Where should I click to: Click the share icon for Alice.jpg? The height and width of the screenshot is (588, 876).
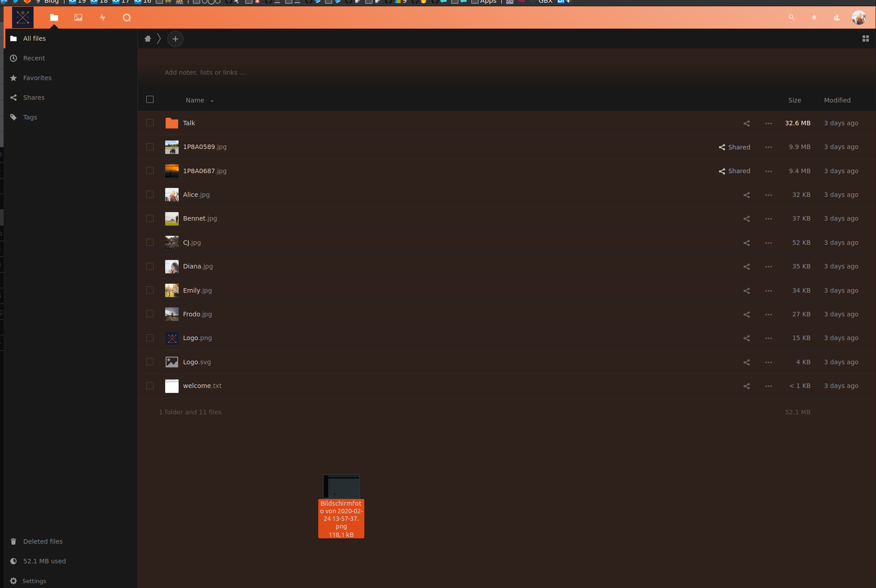click(746, 195)
